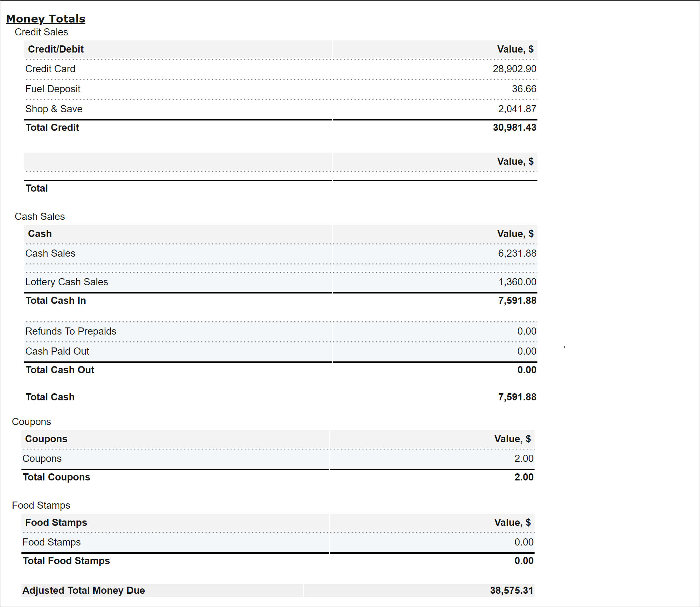Select the Refunds To Prepaids row label

tap(71, 331)
